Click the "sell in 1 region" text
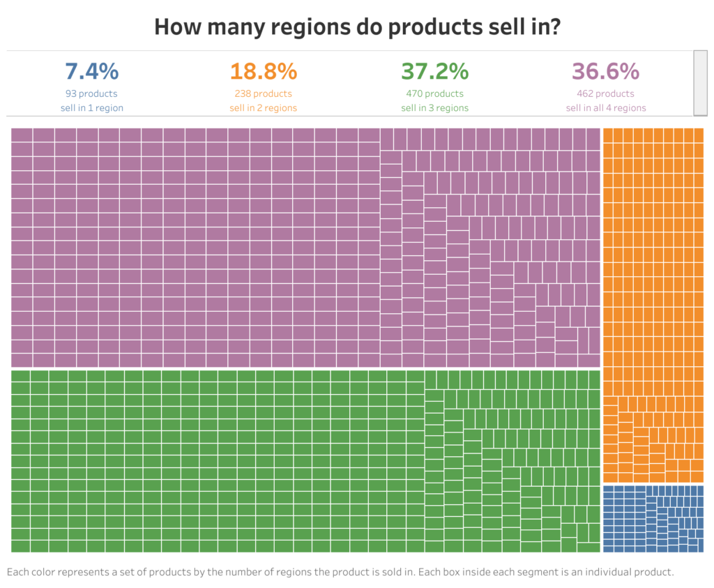Screen dimensions: 714x588 tap(91, 108)
